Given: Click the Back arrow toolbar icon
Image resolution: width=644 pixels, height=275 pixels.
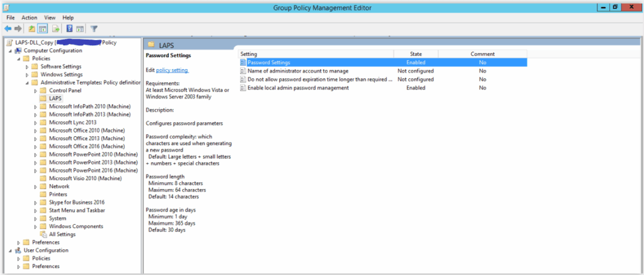Looking at the screenshot, I should tap(8, 29).
